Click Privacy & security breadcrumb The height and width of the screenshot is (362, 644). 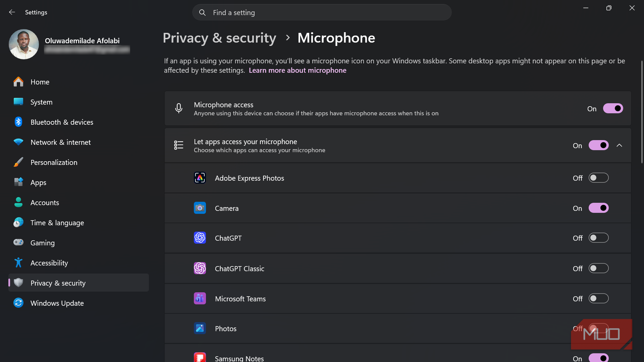pos(219,38)
